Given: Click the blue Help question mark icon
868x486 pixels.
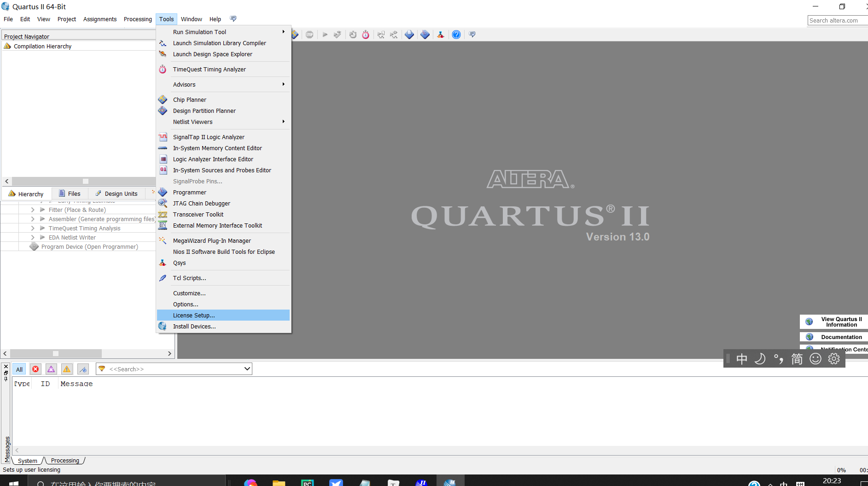Looking at the screenshot, I should pyautogui.click(x=456, y=35).
